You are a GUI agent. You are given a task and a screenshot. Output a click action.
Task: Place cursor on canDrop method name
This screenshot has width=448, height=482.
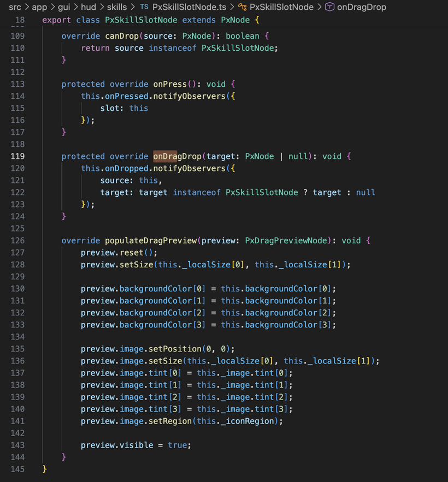(122, 36)
